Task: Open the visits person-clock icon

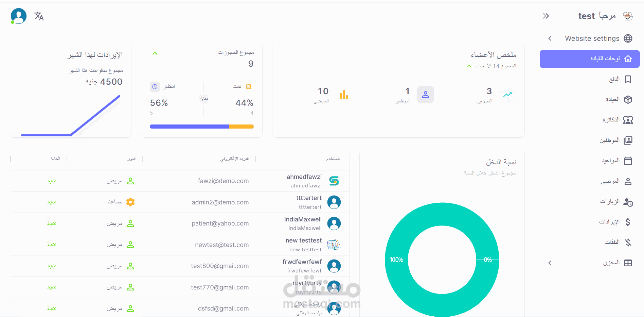Action: coord(628,202)
